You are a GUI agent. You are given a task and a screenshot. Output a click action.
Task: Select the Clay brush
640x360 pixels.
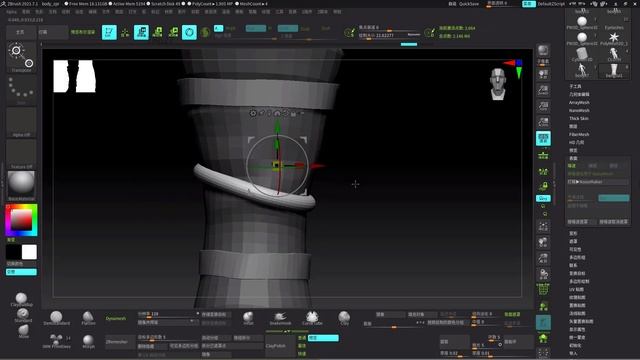click(x=344, y=318)
